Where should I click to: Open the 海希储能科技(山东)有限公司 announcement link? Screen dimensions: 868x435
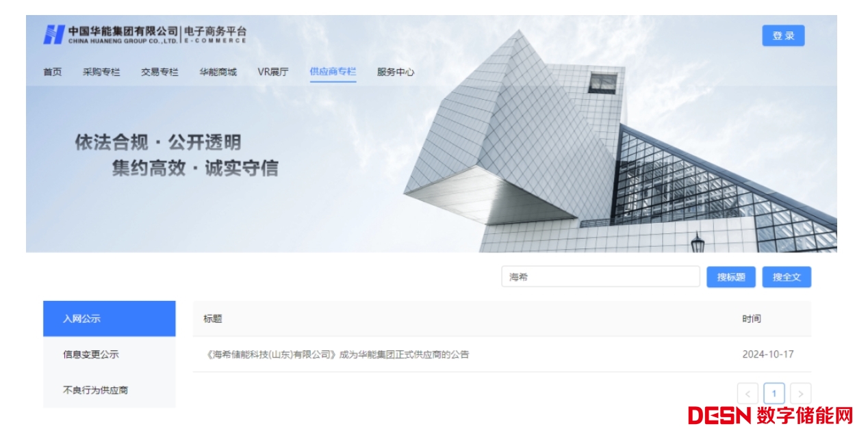click(337, 354)
